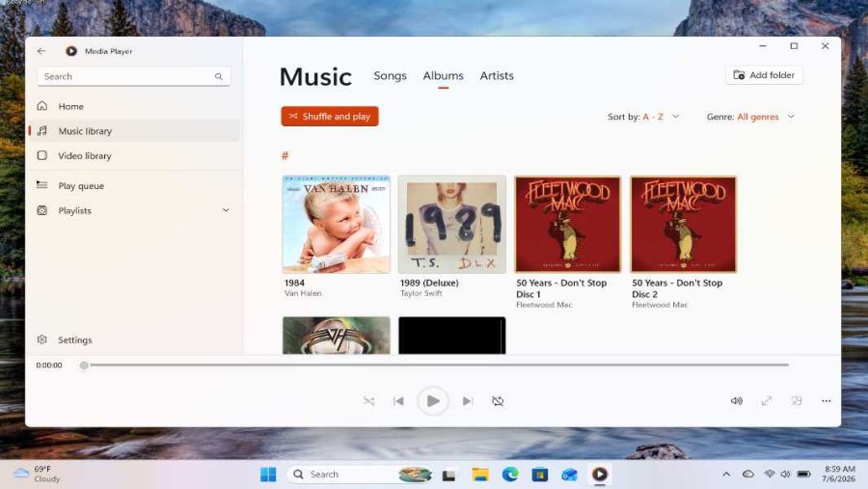Click Shuffle and play
Screen dimensions: 868x489
pyautogui.click(x=330, y=117)
